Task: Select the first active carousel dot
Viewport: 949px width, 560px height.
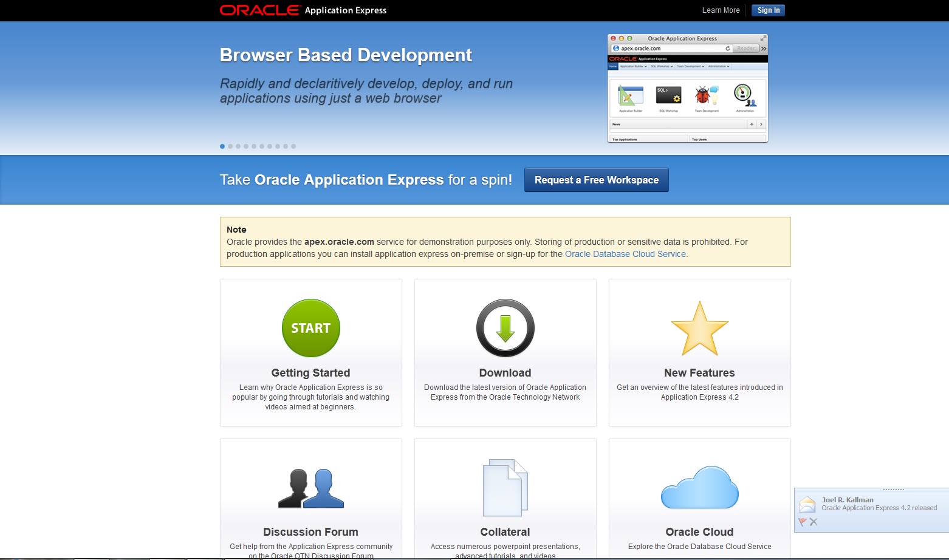Action: (x=222, y=146)
